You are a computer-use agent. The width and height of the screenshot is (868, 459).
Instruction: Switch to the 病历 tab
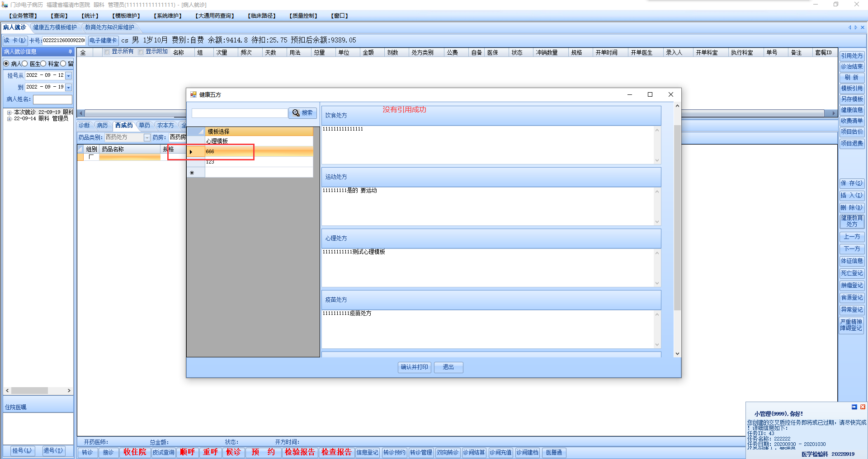click(x=103, y=126)
